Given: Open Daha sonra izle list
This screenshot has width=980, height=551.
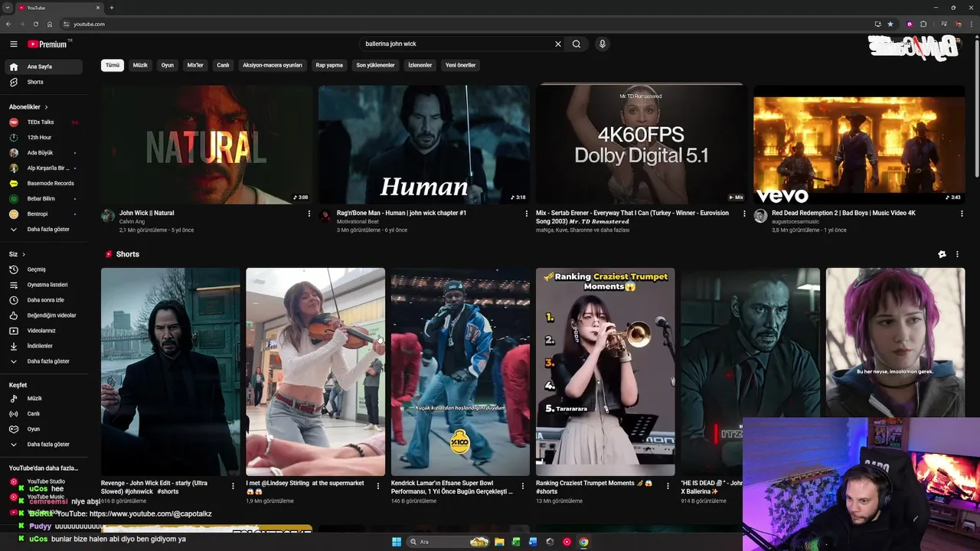Looking at the screenshot, I should pos(44,300).
